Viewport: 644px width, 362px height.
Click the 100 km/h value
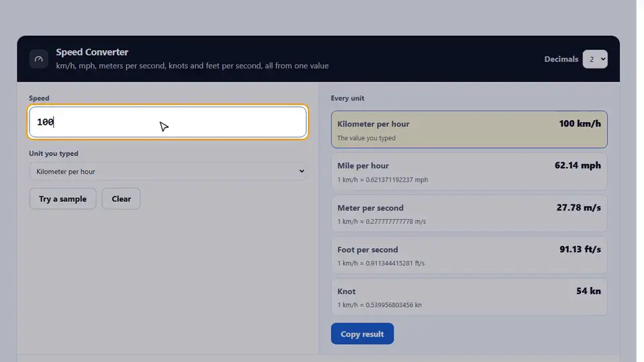[x=580, y=123]
